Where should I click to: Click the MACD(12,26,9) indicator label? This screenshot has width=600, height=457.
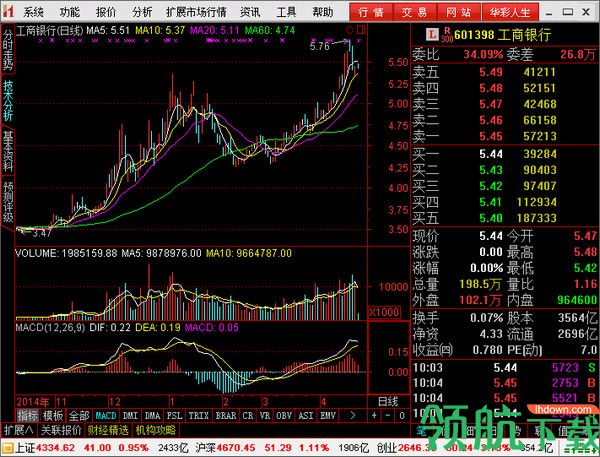[x=50, y=328]
